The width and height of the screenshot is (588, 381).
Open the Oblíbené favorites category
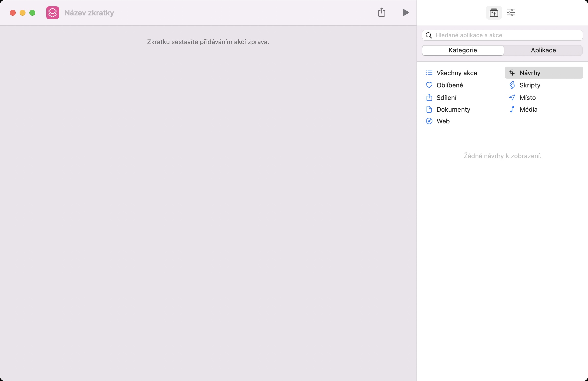point(449,85)
